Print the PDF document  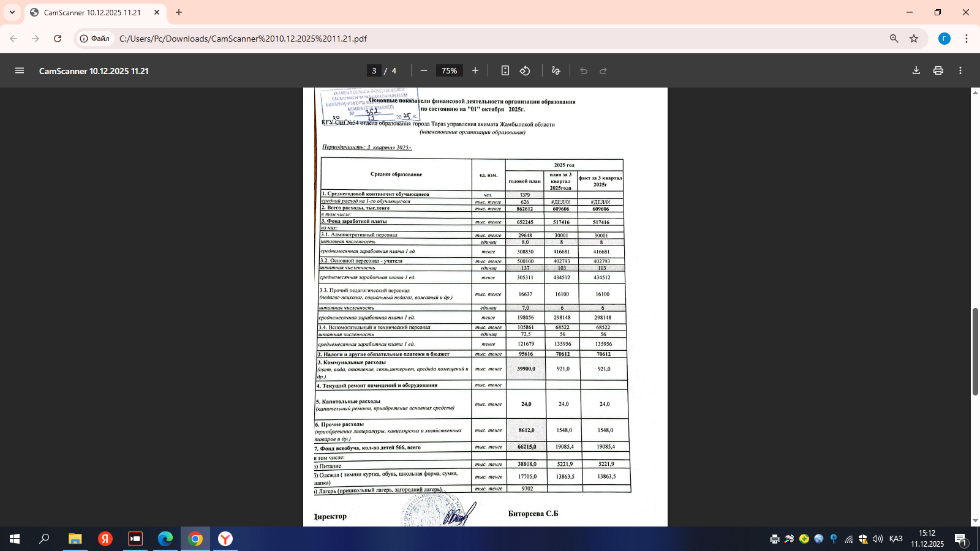[938, 71]
